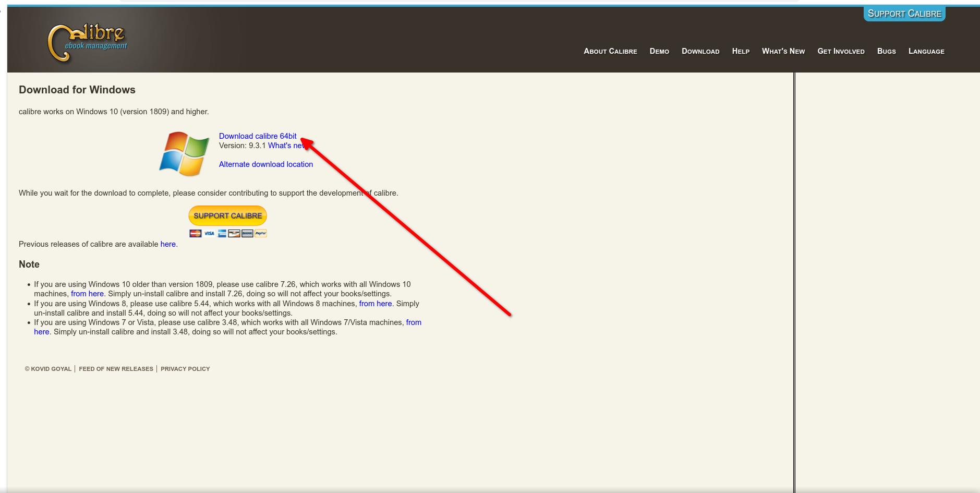Click the MasterCard payment icon

point(196,233)
